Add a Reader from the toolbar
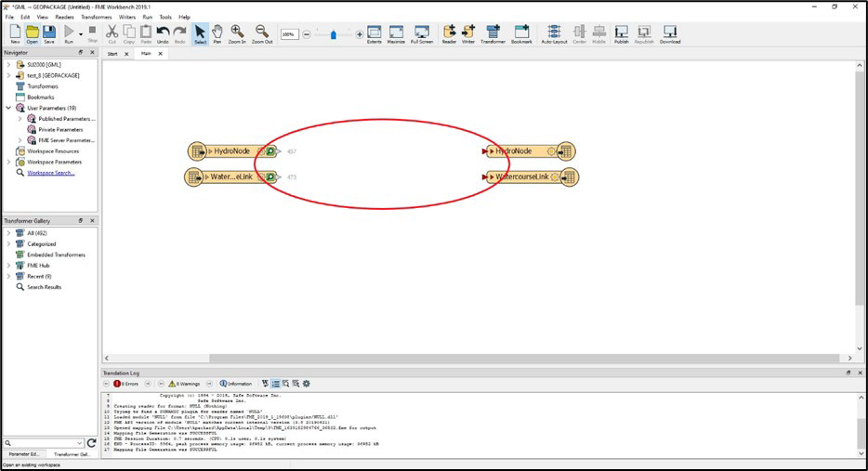The height and width of the screenshot is (471, 868). pos(450,33)
